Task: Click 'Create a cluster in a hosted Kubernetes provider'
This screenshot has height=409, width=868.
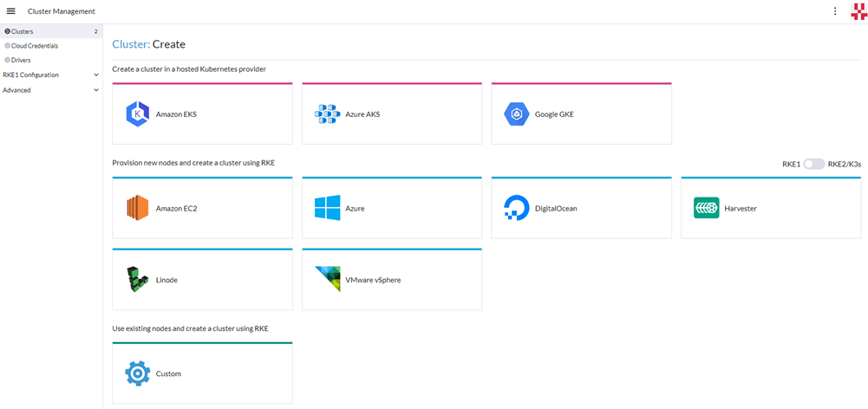Action: 189,69
